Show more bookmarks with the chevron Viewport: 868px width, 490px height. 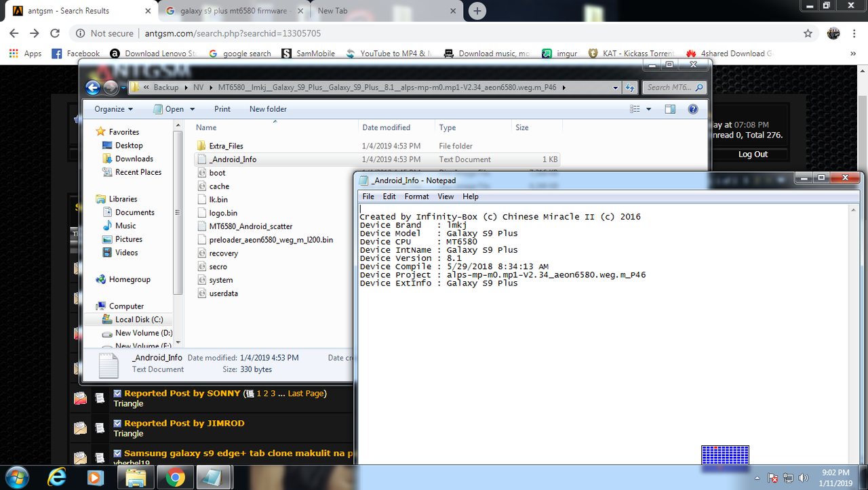(x=853, y=54)
